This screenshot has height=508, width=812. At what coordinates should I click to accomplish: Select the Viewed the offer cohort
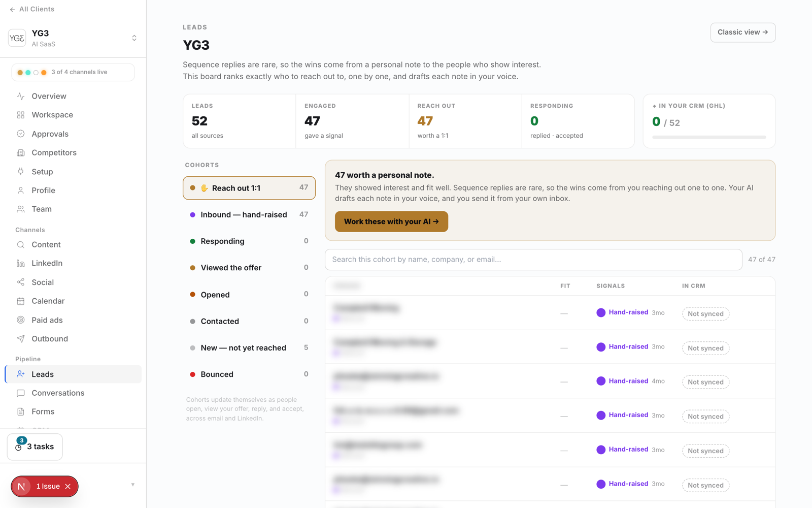[249, 268]
